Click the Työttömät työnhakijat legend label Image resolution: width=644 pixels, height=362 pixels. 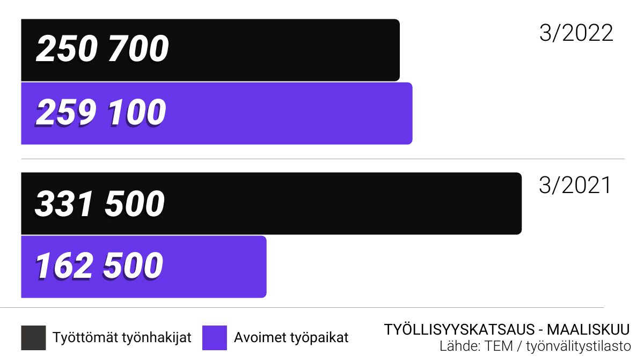(x=122, y=338)
